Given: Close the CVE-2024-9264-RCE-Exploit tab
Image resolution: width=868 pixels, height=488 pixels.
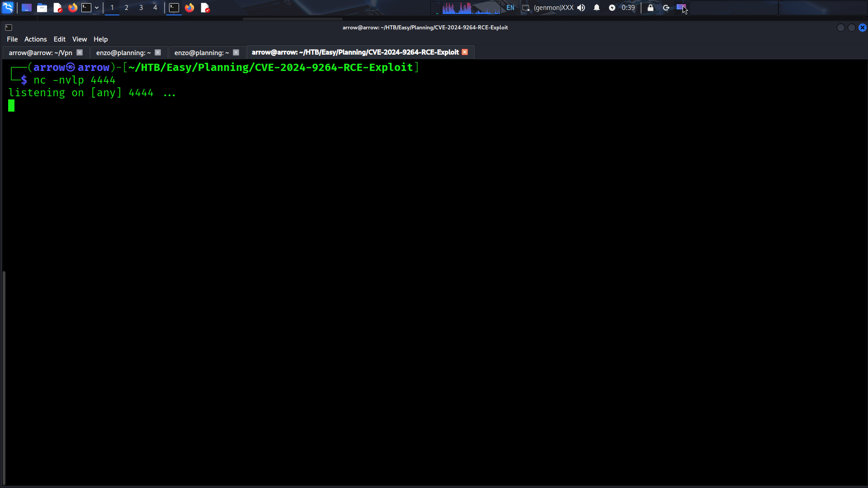Looking at the screenshot, I should point(465,52).
